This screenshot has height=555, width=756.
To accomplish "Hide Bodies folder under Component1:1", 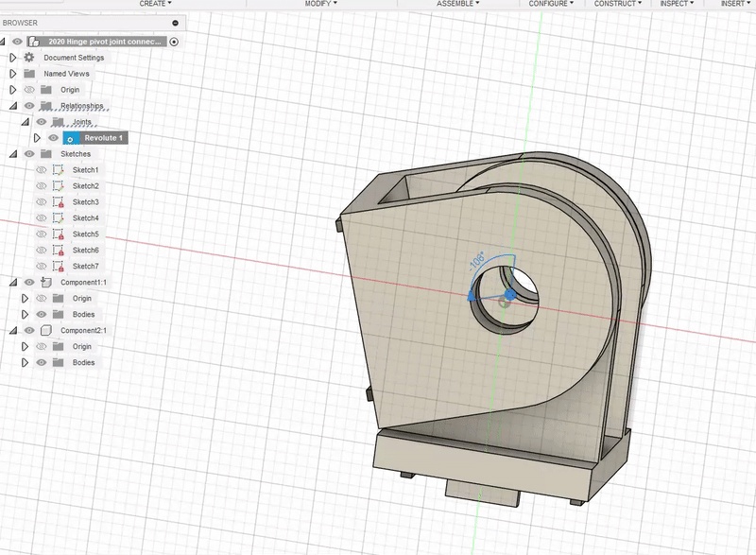I will pos(42,315).
